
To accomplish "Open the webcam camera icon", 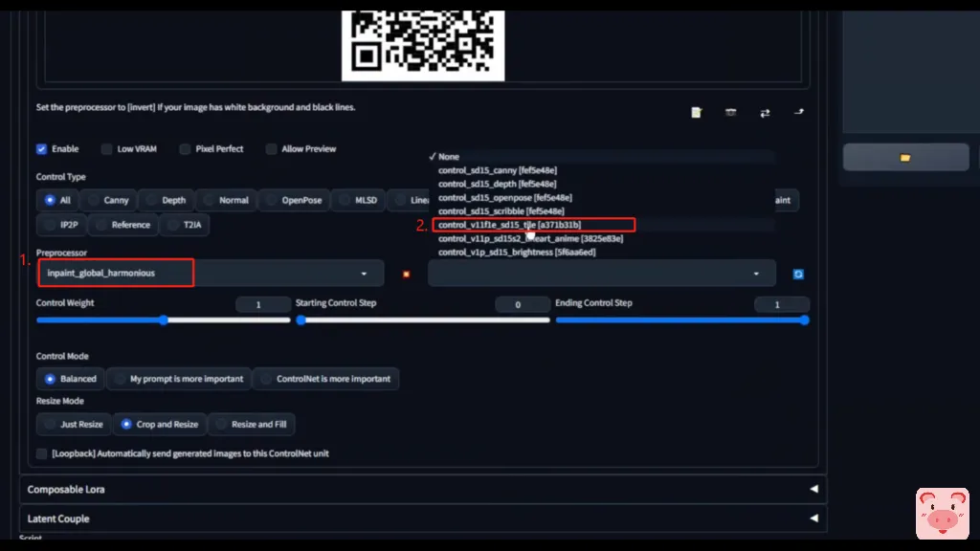I will point(730,113).
